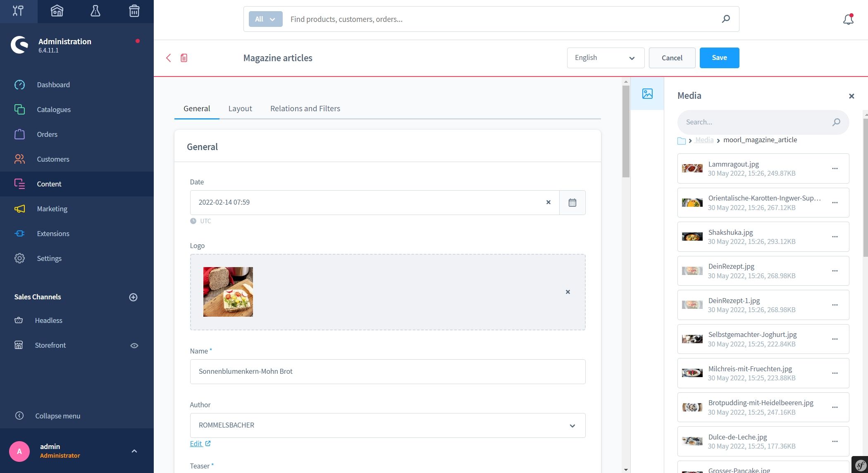
Task: Remove the logo image
Action: click(568, 292)
